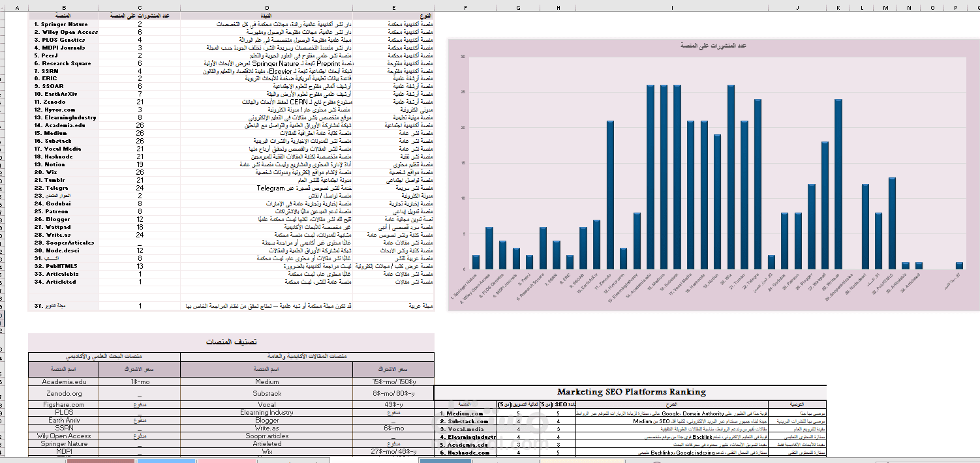Select the 'المنصة' header cell in column B
This screenshot has height=463, width=980.
[x=63, y=16]
